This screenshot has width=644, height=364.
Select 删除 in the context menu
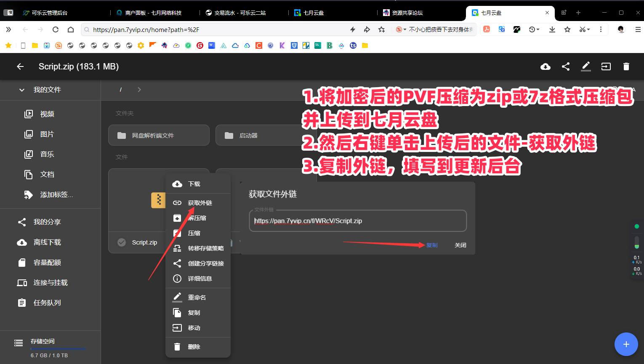click(198, 347)
